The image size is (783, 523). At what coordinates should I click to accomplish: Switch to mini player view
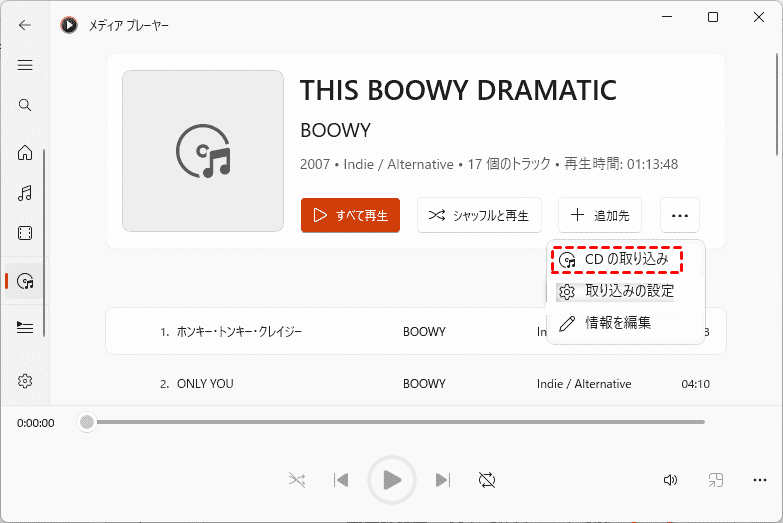[x=716, y=480]
